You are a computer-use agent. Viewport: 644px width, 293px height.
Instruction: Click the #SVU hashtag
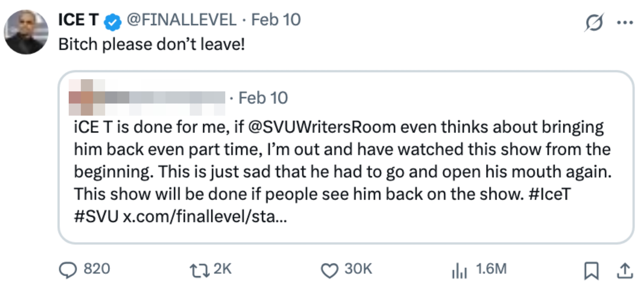pyautogui.click(x=96, y=217)
